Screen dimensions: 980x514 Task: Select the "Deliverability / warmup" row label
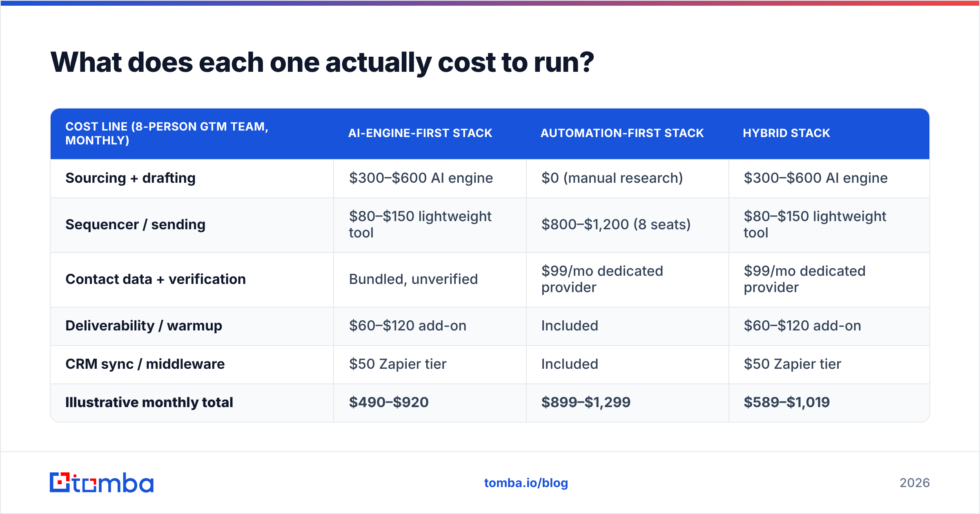[144, 326]
